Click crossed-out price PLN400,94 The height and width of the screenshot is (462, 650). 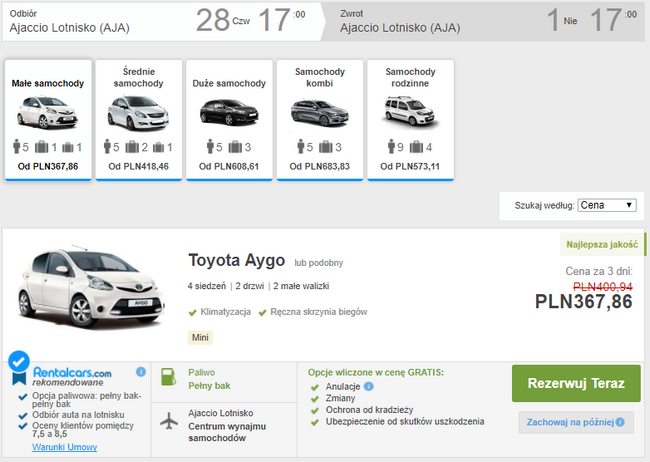[x=603, y=287]
